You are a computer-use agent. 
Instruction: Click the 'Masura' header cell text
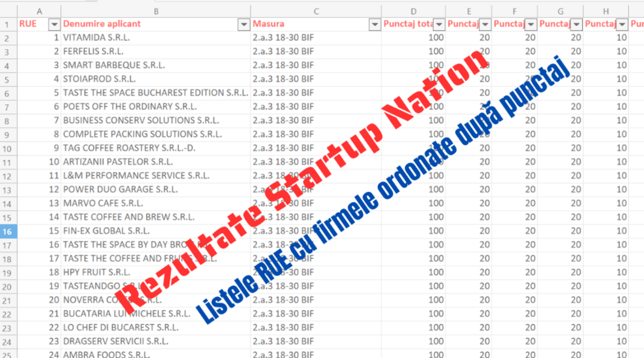click(268, 24)
